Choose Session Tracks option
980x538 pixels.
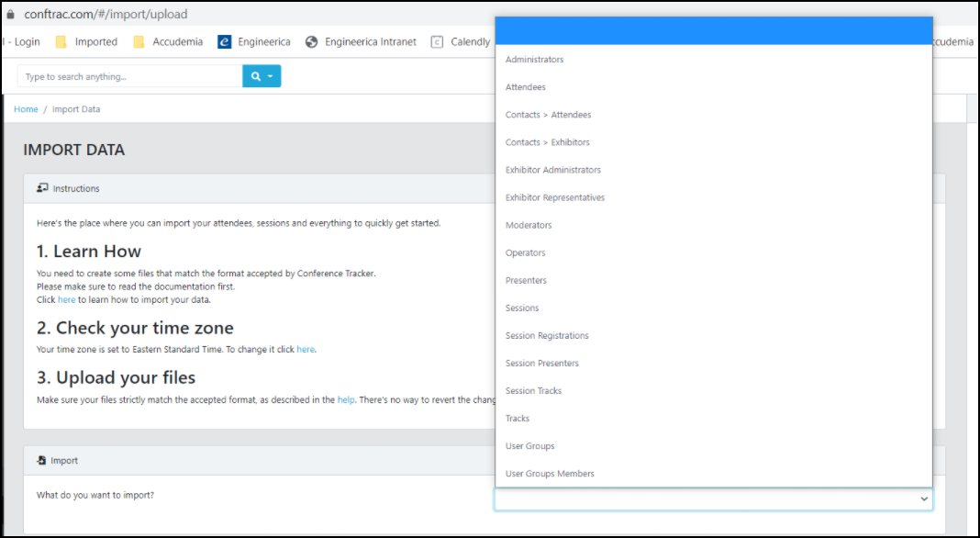714,390
